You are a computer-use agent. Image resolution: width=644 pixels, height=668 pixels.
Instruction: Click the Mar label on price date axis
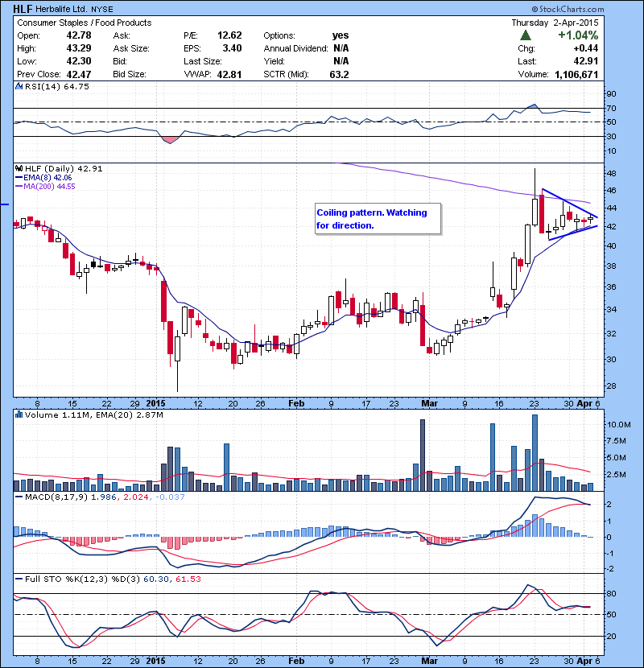point(429,403)
